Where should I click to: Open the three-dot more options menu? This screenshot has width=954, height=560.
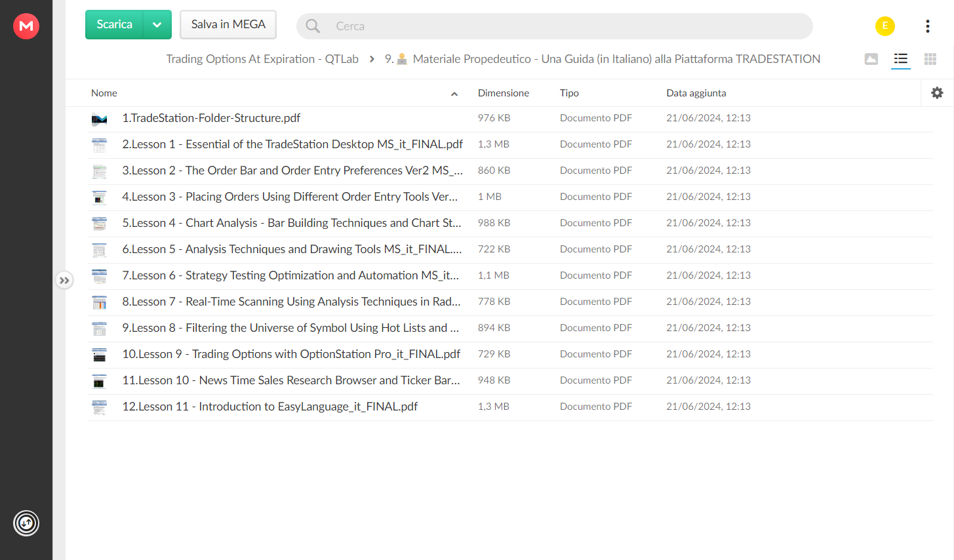point(927,26)
